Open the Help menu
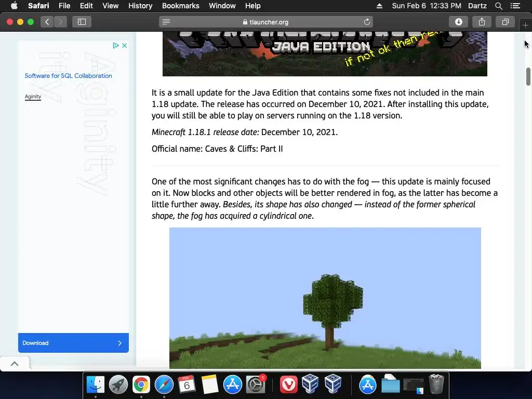The image size is (532, 399). [x=253, y=6]
